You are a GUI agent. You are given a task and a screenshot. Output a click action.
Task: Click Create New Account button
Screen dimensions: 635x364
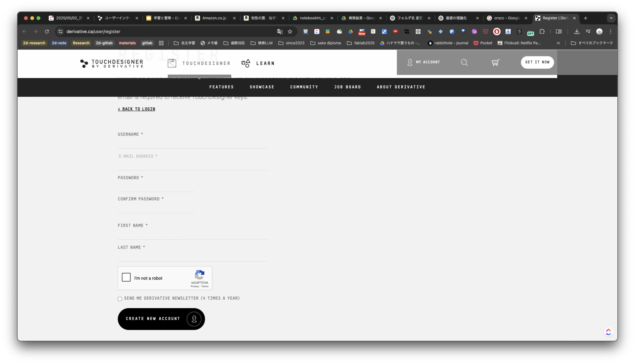coord(161,319)
